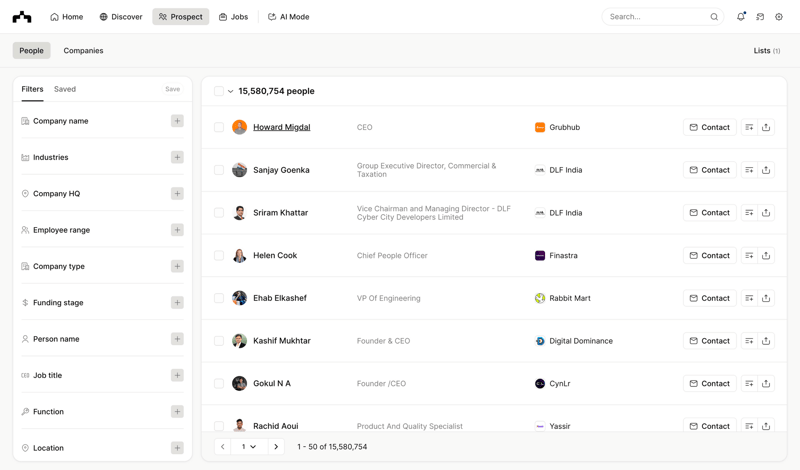This screenshot has height=470, width=800.
Task: Select Howard Migdal's checkbox
Action: coord(219,127)
